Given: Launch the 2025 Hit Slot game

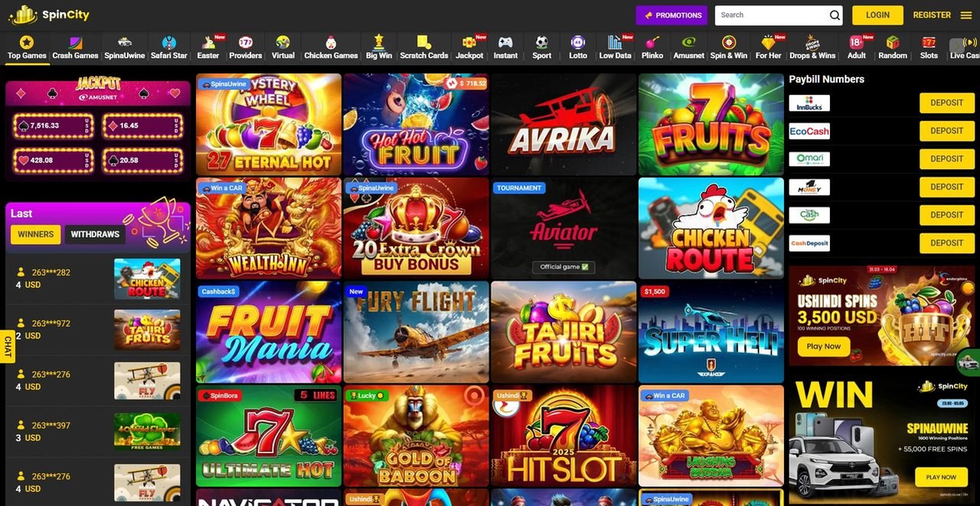Looking at the screenshot, I should [x=563, y=436].
